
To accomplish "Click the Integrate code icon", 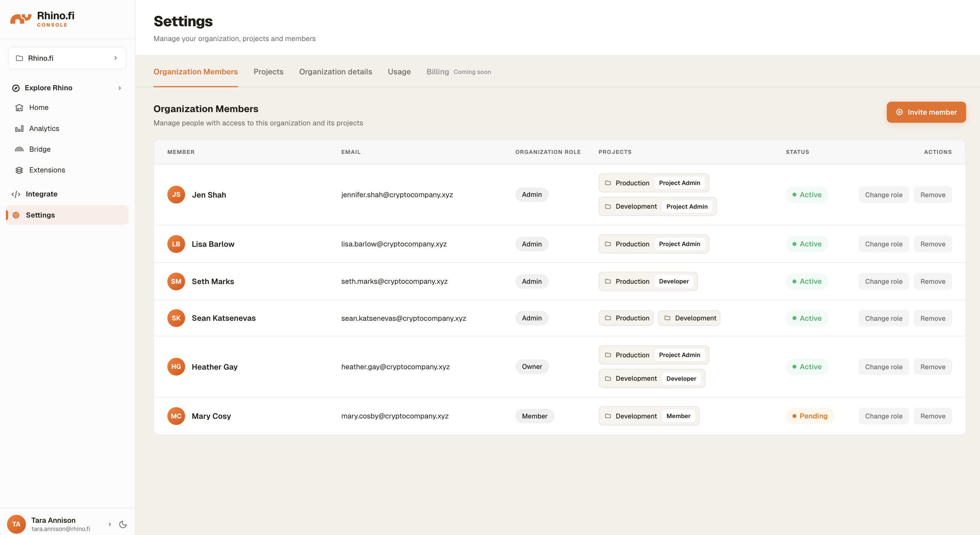I will point(16,194).
